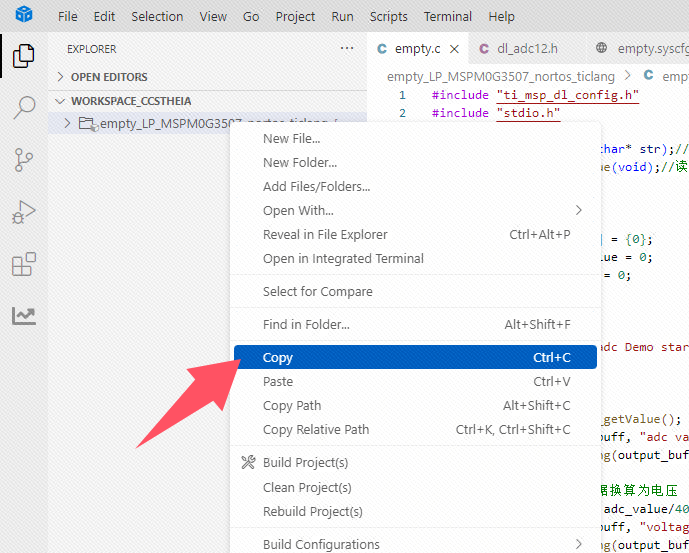Viewport: 689px width, 553px height.
Task: Choose New Folder... from context menu
Action: pos(415,163)
